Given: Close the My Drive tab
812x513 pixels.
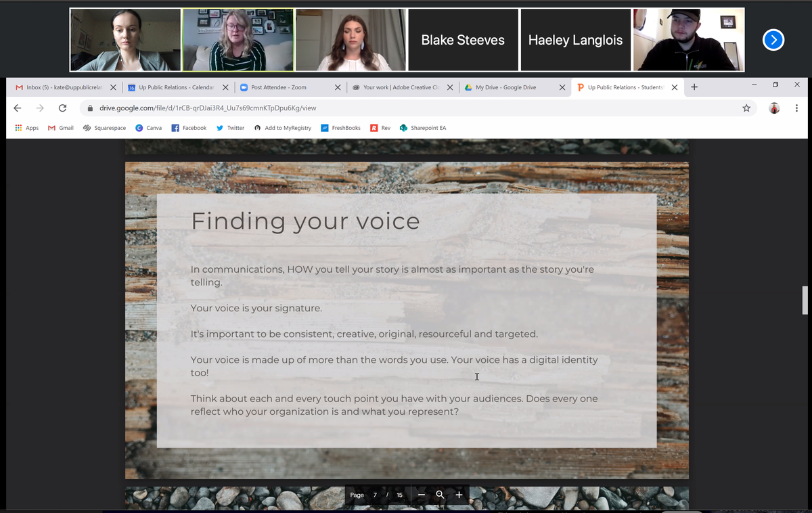Looking at the screenshot, I should (x=562, y=87).
